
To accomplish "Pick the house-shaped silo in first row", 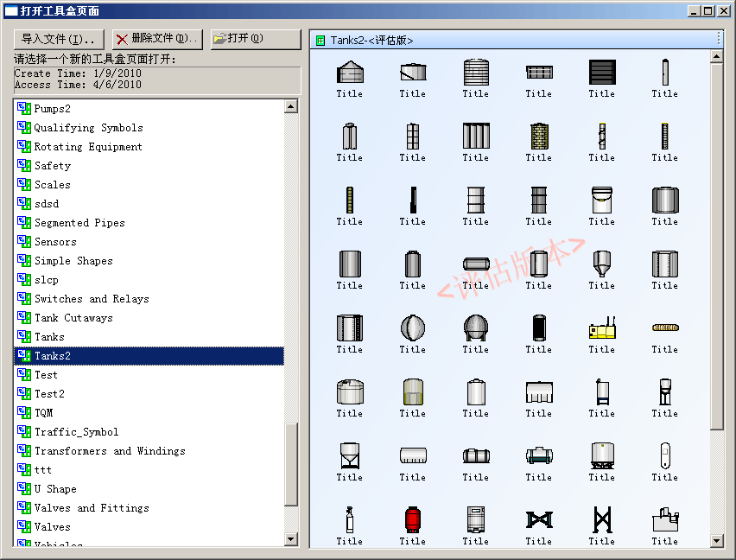I will (x=349, y=73).
